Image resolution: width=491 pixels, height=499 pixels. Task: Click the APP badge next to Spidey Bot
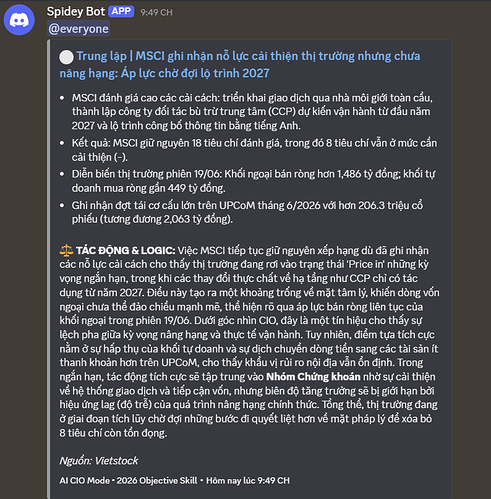coord(121,11)
